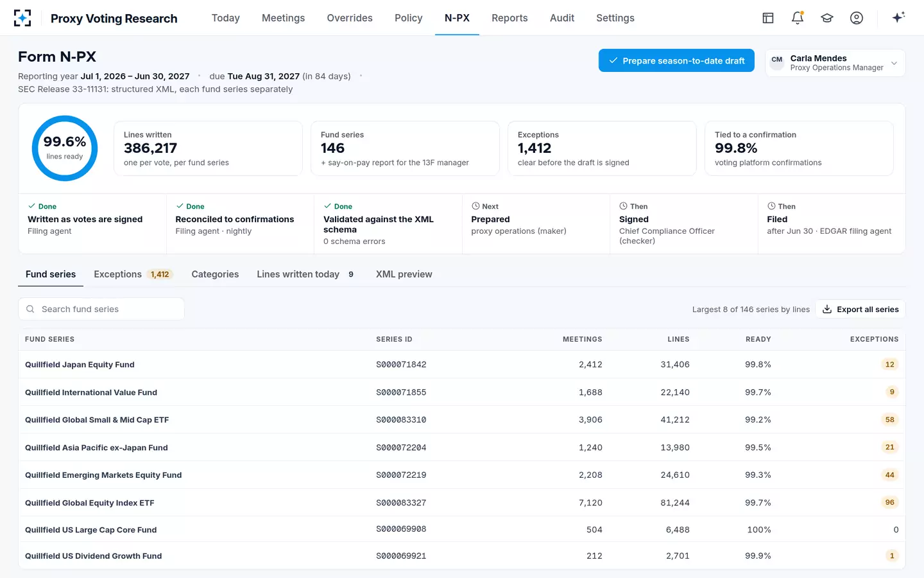Select the N-PX menu item

coord(457,18)
